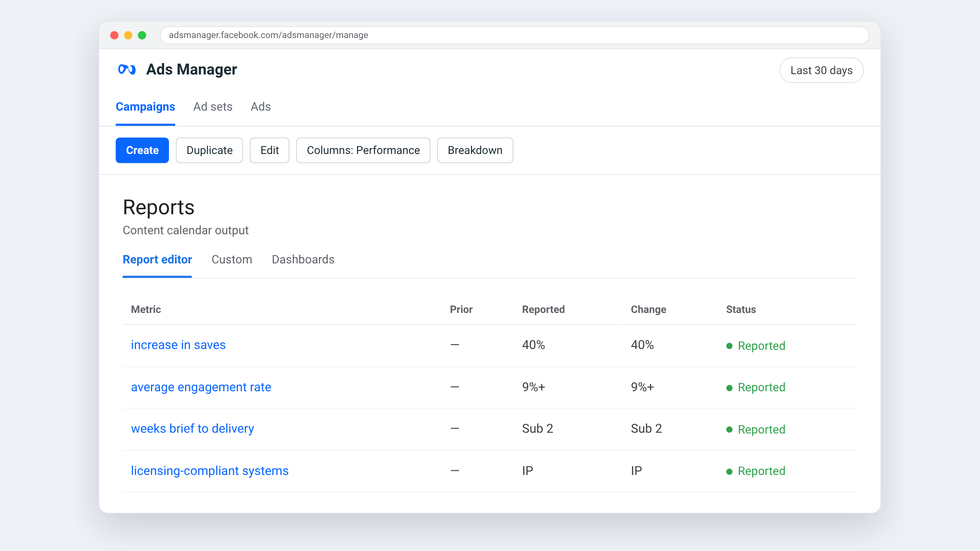Open the average engagement rate link
Viewport: 980px width, 551px height.
click(201, 387)
